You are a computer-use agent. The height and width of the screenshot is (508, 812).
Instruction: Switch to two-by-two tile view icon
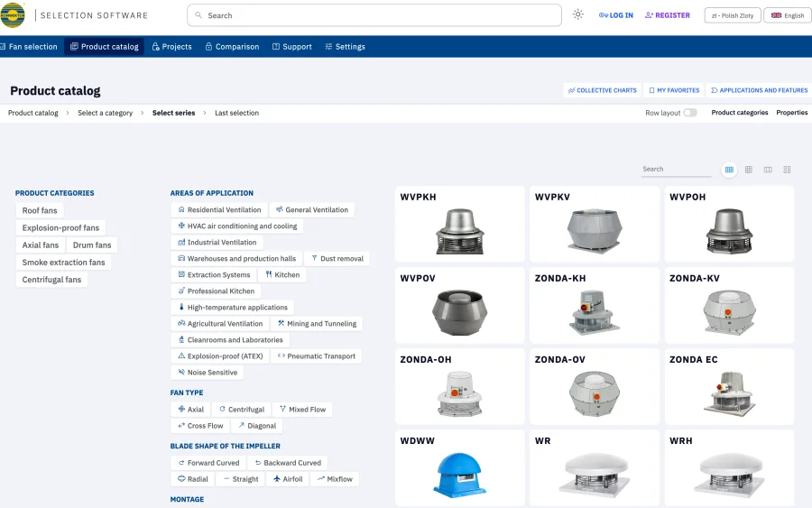(x=787, y=170)
